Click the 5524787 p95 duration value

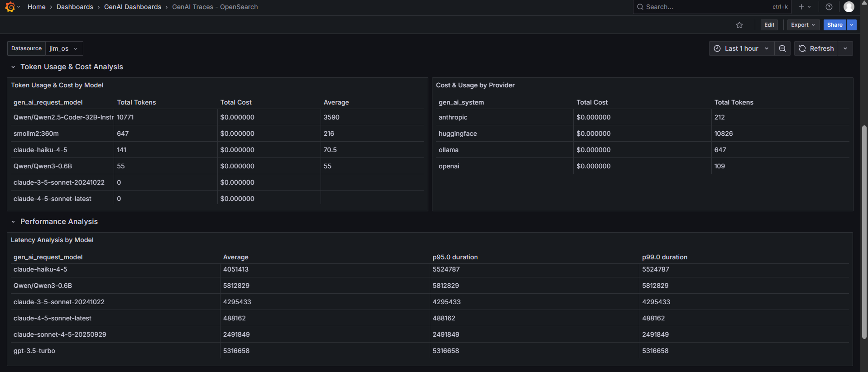(x=446, y=269)
